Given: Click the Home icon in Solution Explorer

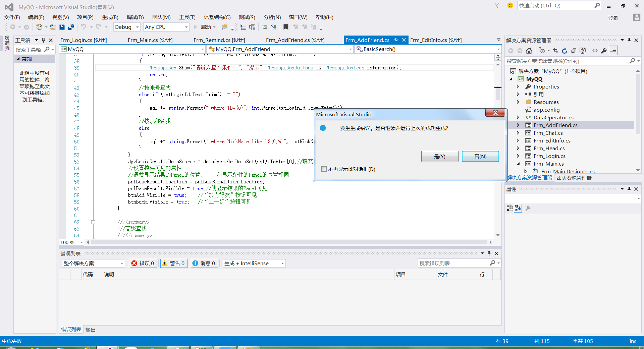Looking at the screenshot, I should coord(529,51).
